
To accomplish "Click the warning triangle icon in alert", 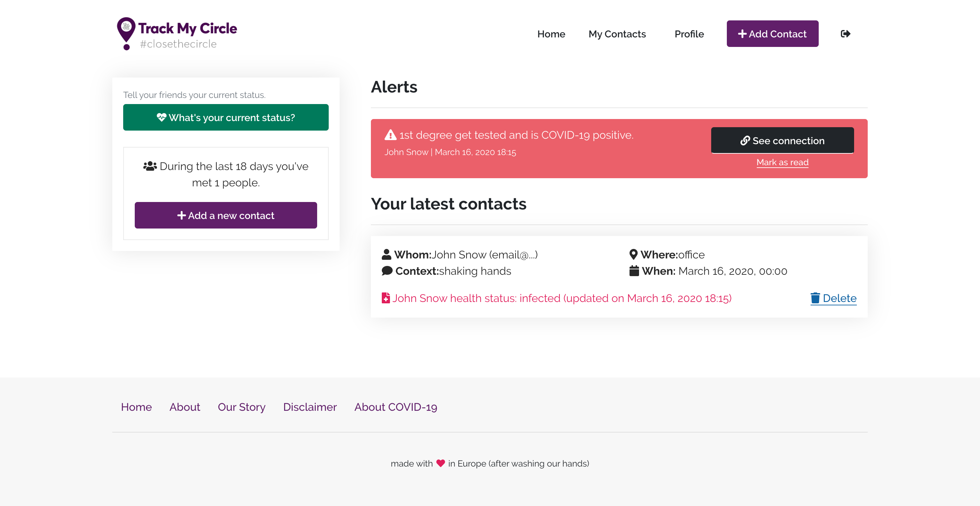I will point(390,135).
